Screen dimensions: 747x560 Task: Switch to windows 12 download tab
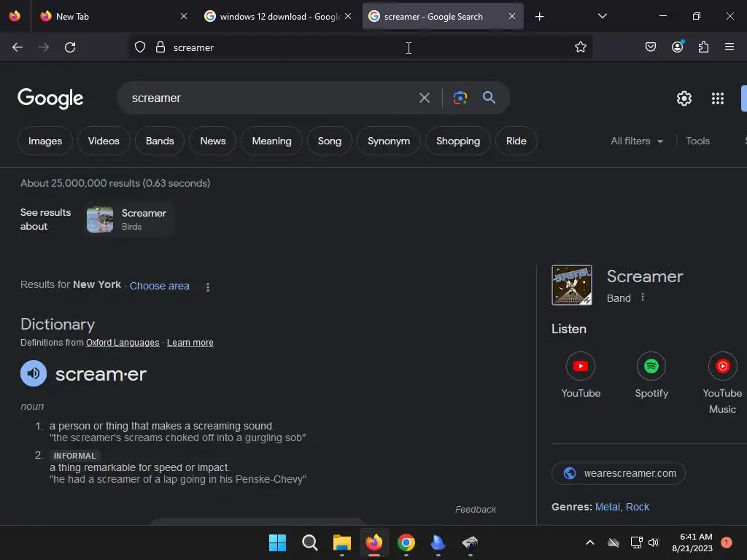(x=278, y=16)
